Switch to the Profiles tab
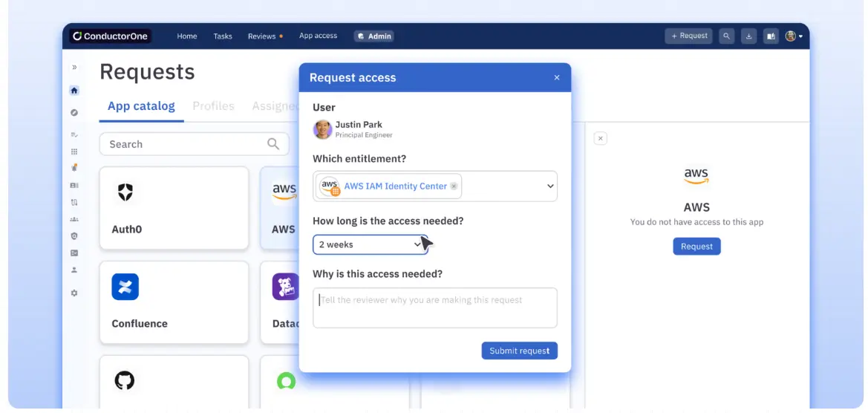 coord(213,106)
